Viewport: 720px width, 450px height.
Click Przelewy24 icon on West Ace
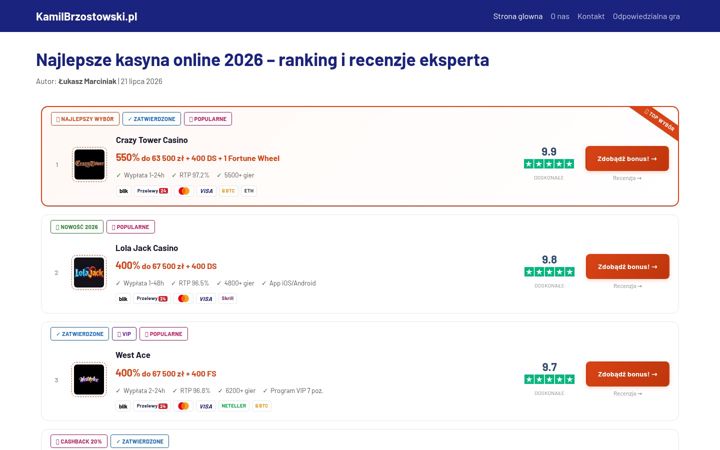point(152,406)
